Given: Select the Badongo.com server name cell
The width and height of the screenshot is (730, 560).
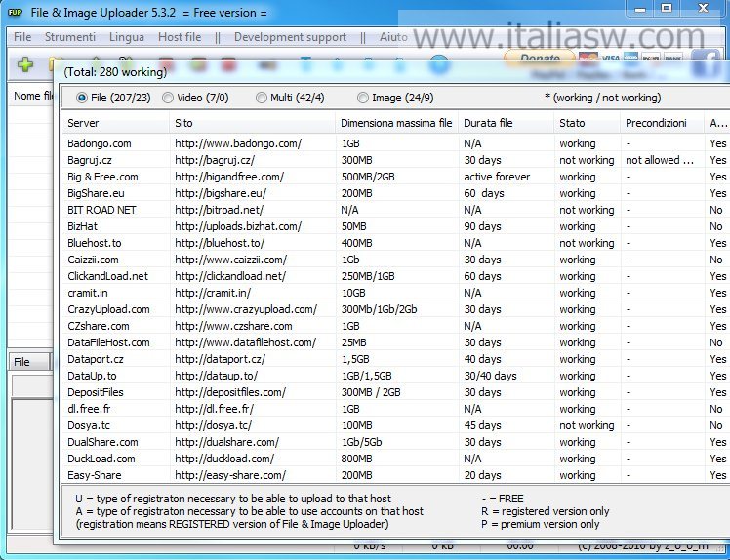Looking at the screenshot, I should tap(100, 143).
